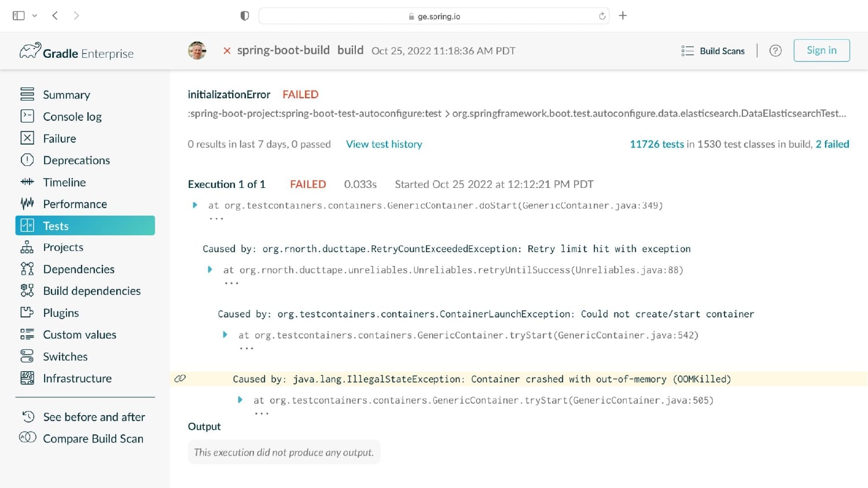Select the Tests section
Image resolution: width=868 pixels, height=488 pixels.
click(x=85, y=225)
